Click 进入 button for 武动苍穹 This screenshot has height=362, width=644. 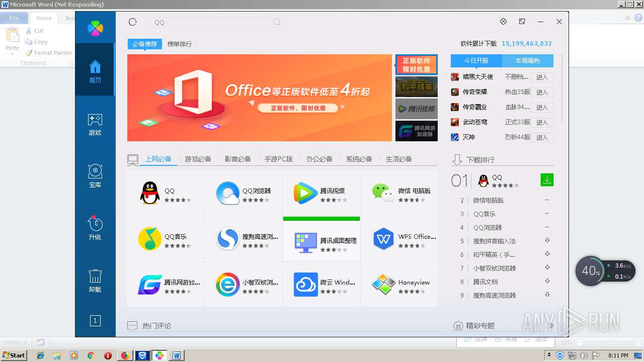pos(542,122)
